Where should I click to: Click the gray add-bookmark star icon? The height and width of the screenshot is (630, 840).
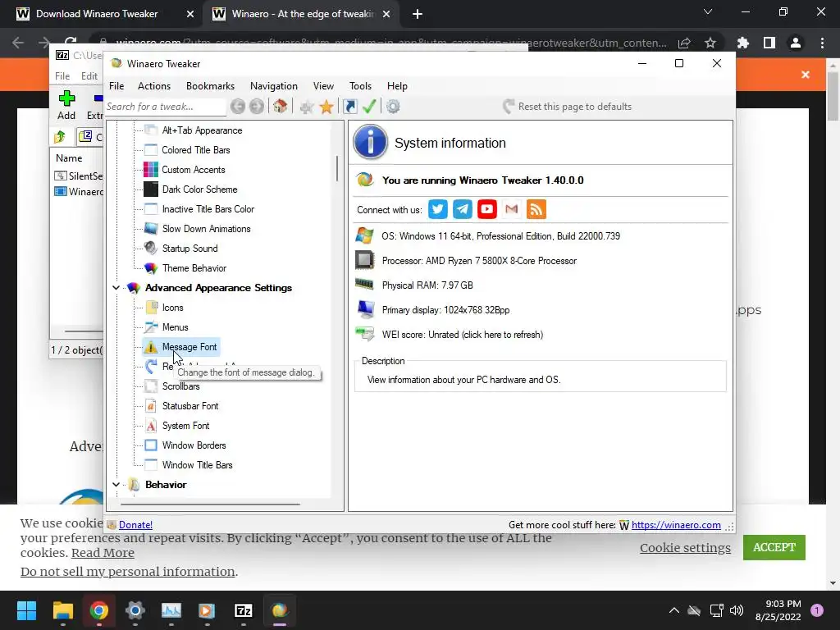[x=307, y=107]
